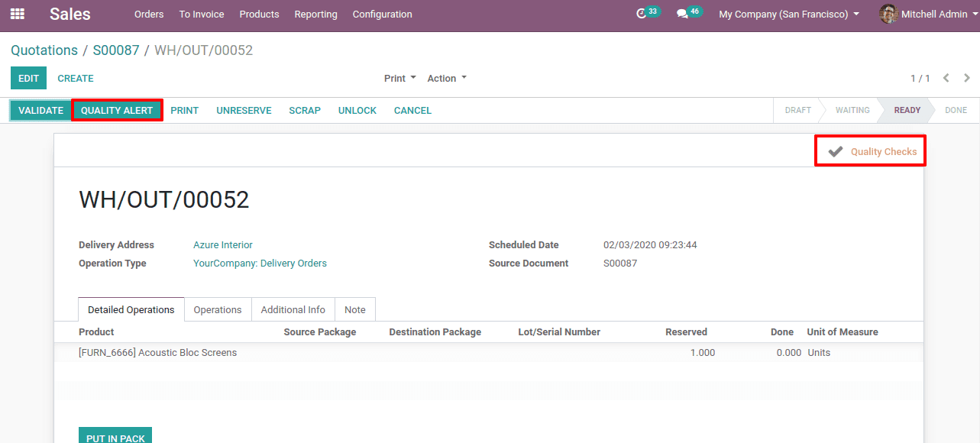
Task: Click the DRAFT status stage
Action: coord(797,111)
